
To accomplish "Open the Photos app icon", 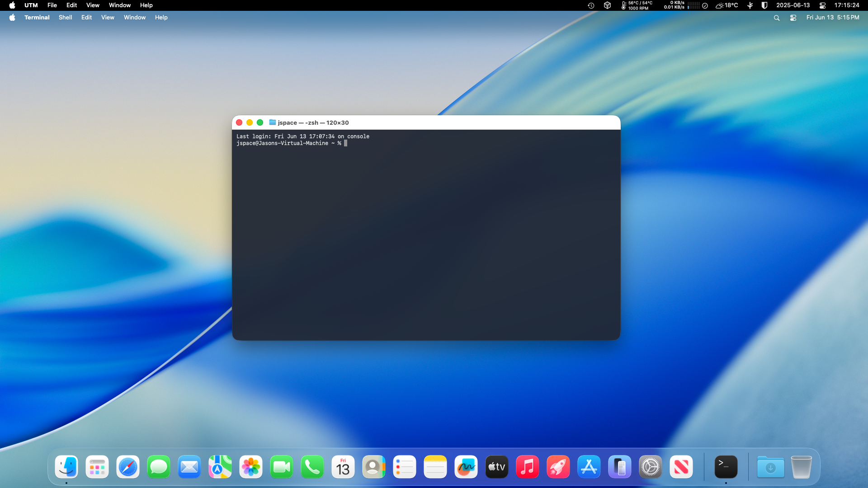I will [251, 467].
